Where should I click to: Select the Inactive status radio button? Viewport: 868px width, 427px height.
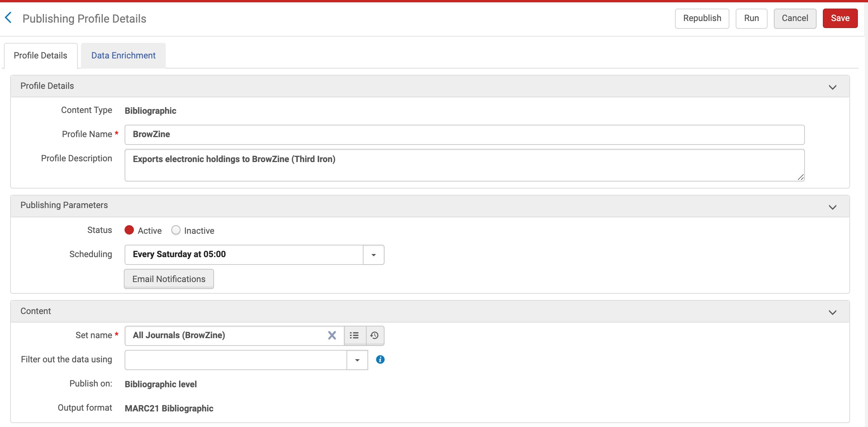176,230
